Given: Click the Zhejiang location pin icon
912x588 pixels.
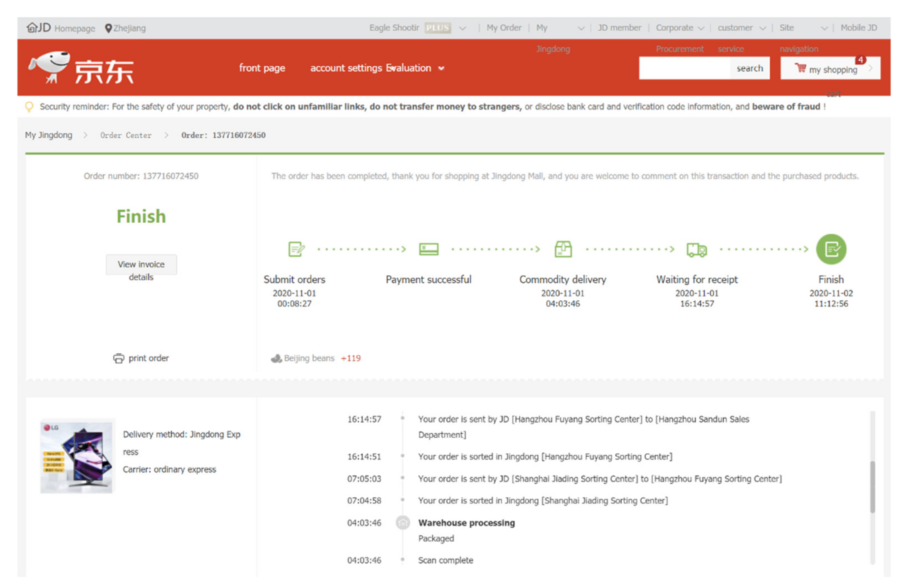Looking at the screenshot, I should (x=108, y=28).
